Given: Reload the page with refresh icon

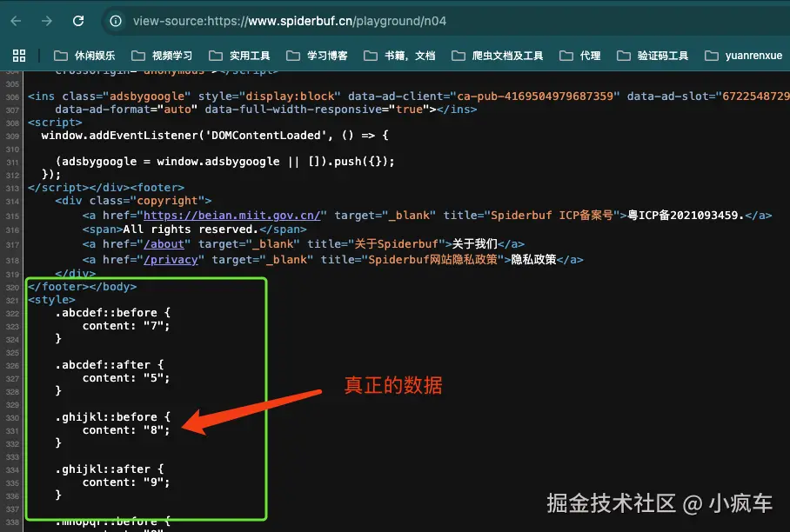Looking at the screenshot, I should (78, 21).
